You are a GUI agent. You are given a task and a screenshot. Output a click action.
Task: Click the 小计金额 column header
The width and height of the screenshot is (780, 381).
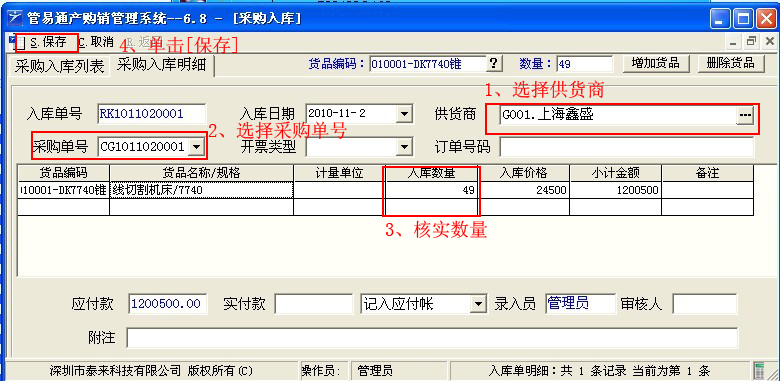(616, 173)
